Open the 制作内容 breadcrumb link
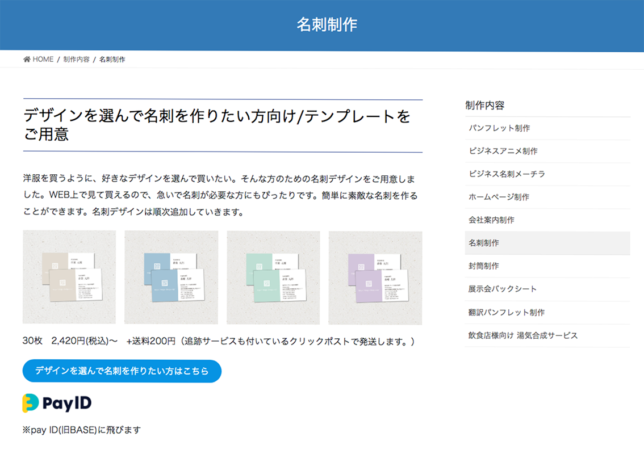This screenshot has width=644, height=454. pos(76,60)
